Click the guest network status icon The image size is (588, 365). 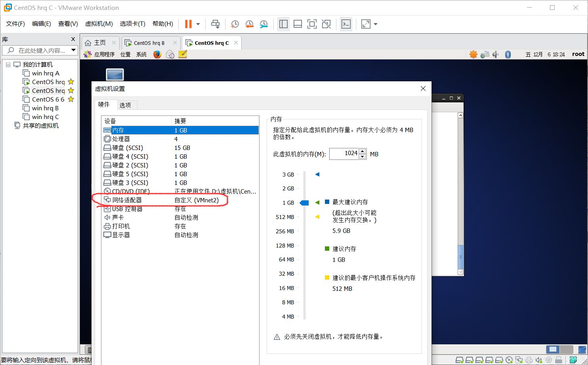pyautogui.click(x=485, y=54)
